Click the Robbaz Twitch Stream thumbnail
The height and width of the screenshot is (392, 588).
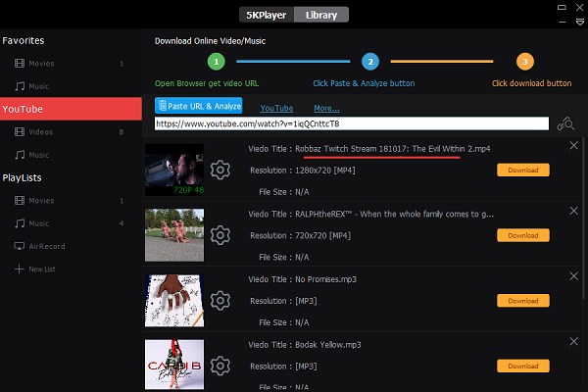coord(174,170)
